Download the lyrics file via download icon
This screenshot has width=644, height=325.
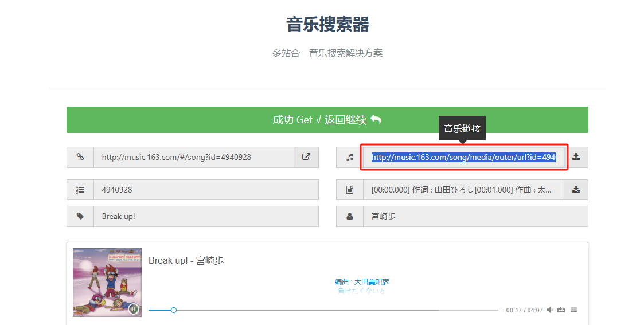576,190
